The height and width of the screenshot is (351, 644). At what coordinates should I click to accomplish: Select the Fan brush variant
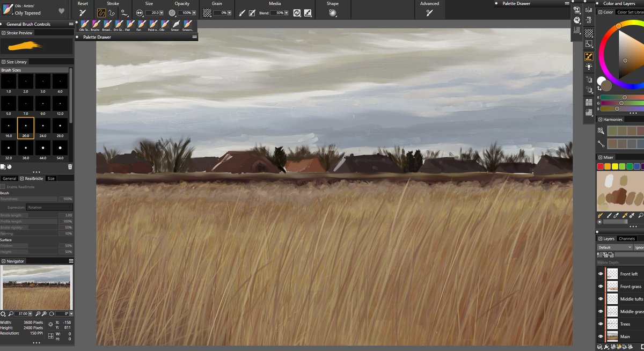coord(143,24)
